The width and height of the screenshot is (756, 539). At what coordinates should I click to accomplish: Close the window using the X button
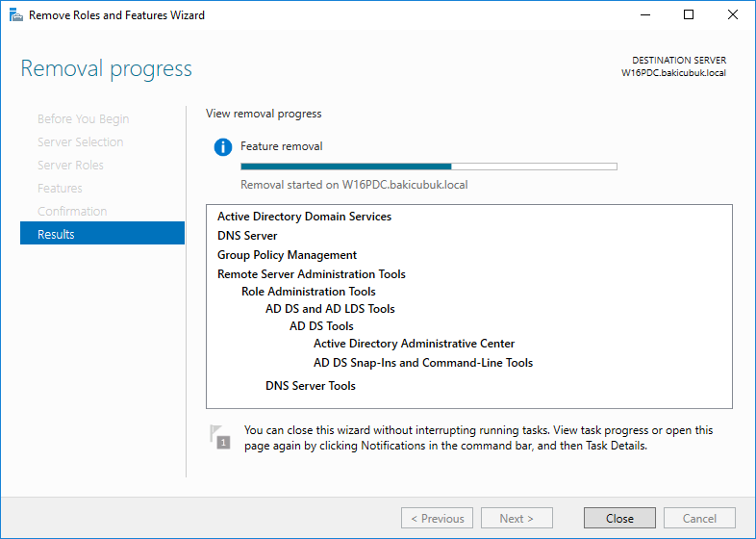(732, 15)
